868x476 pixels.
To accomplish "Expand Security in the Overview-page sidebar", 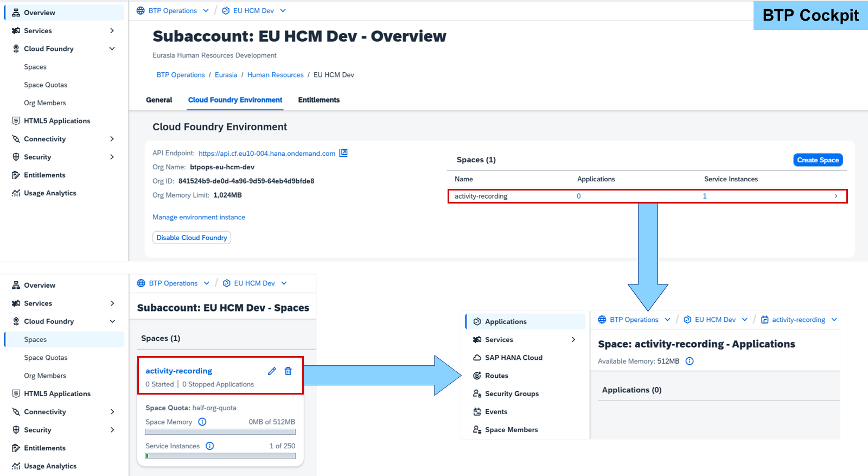I will [112, 157].
